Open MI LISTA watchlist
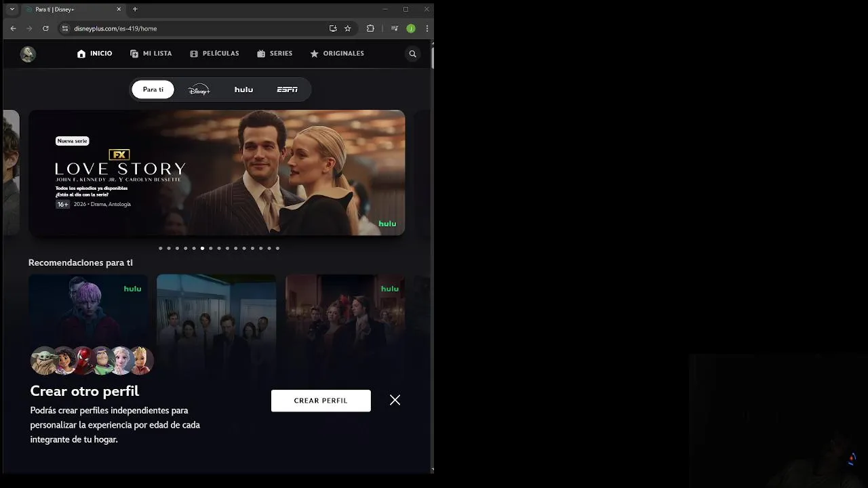The width and height of the screenshot is (868, 488). pyautogui.click(x=151, y=54)
